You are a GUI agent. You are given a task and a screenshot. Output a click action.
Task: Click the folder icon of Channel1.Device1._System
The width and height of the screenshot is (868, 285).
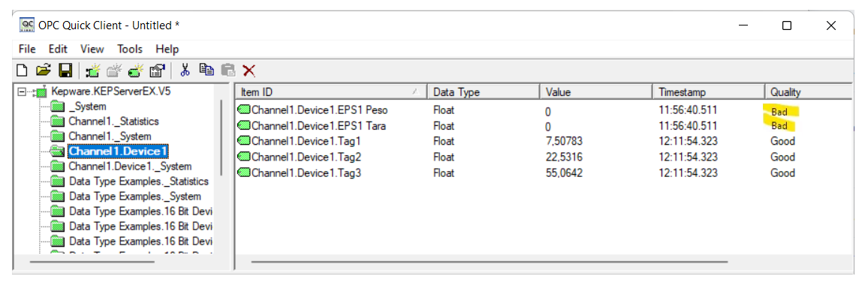click(58, 166)
